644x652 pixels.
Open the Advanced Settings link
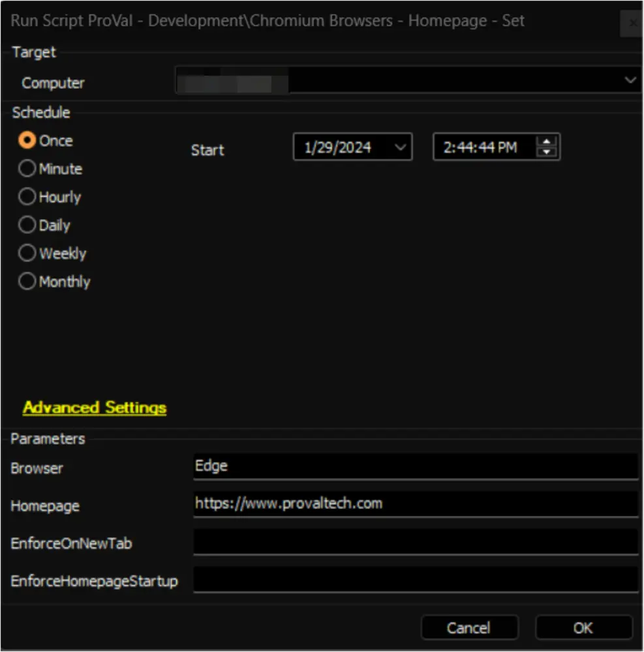tap(95, 407)
